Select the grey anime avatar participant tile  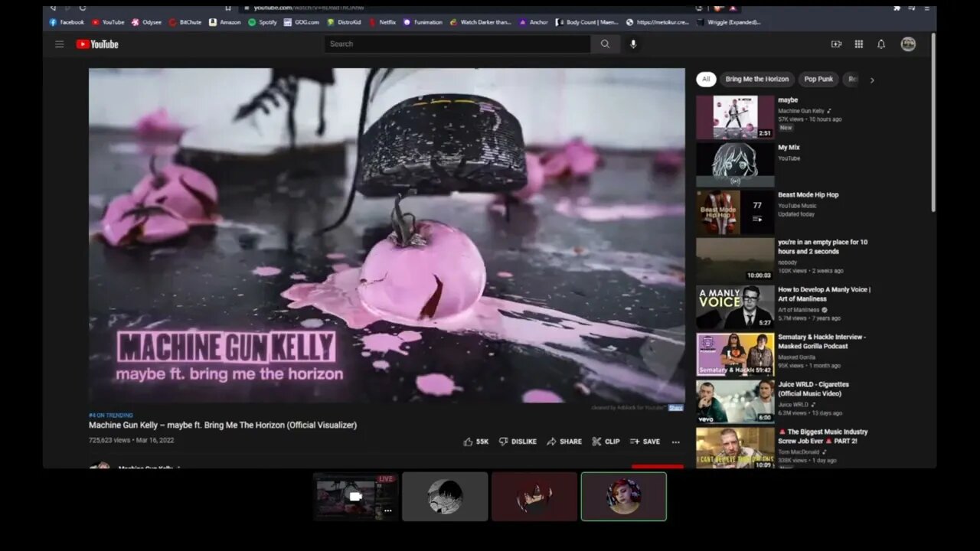(445, 497)
